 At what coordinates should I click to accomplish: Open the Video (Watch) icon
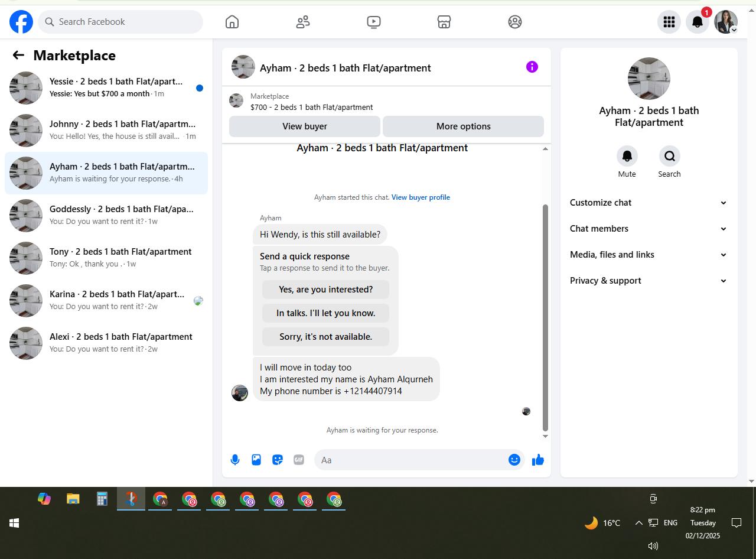coord(373,22)
